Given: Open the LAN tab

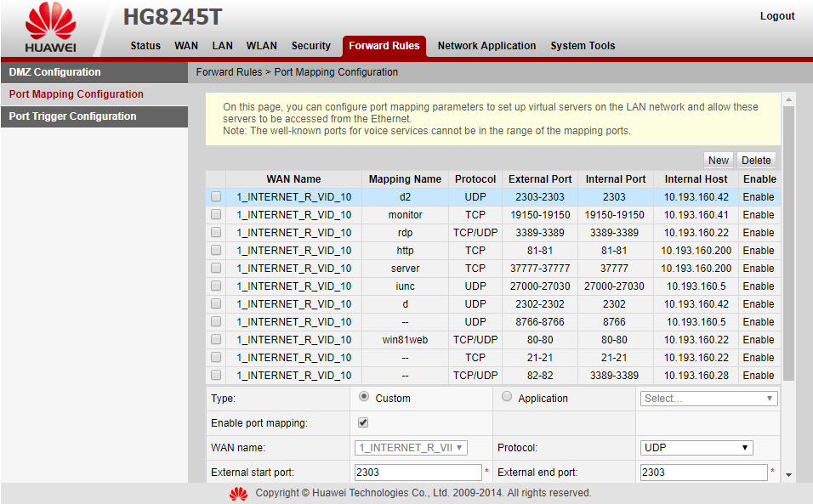Looking at the screenshot, I should pyautogui.click(x=222, y=46).
